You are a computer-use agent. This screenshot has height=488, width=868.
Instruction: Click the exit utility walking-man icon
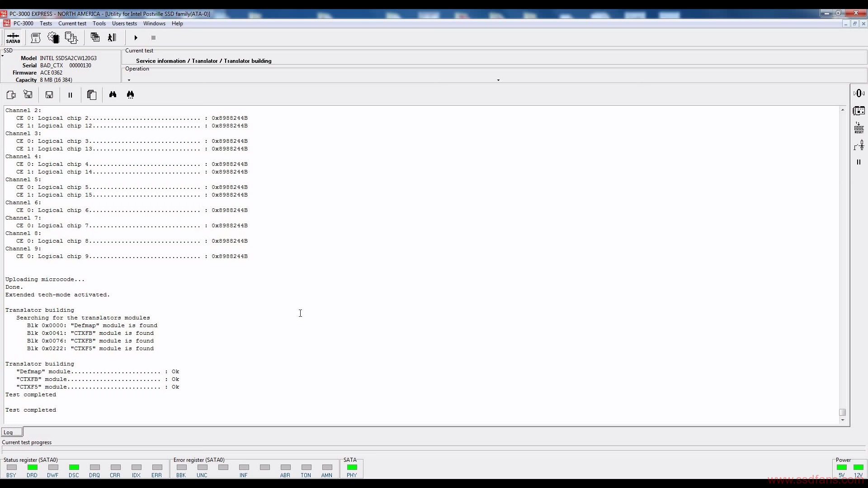coord(112,38)
